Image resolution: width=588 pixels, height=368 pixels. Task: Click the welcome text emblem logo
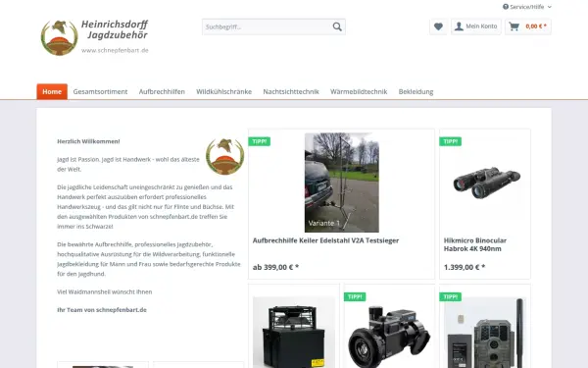coord(225,156)
